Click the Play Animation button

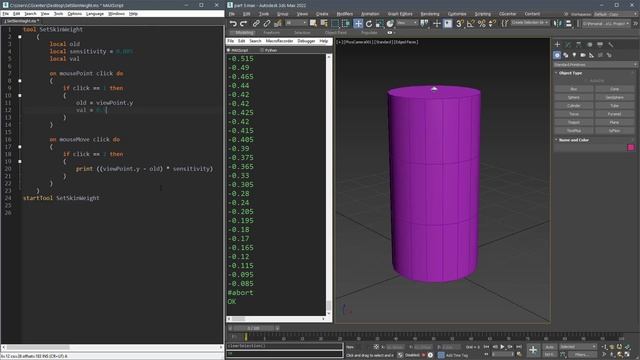(x=502, y=347)
